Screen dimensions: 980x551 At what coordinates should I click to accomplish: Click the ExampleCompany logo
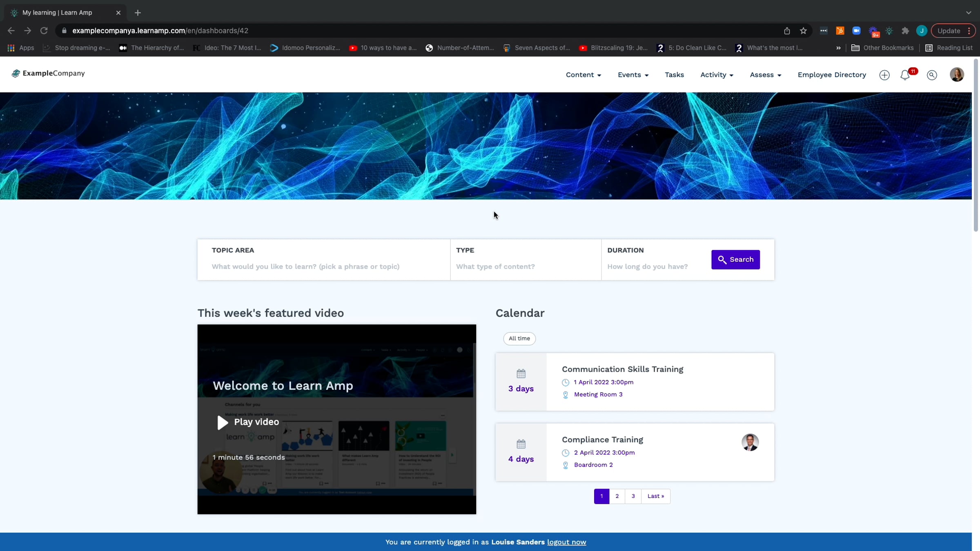tap(48, 73)
